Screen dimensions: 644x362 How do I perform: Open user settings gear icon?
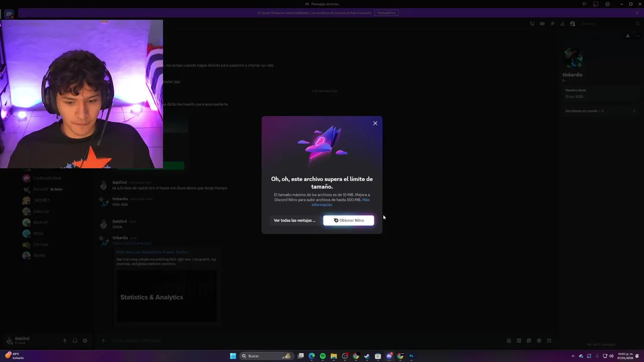pyautogui.click(x=85, y=340)
